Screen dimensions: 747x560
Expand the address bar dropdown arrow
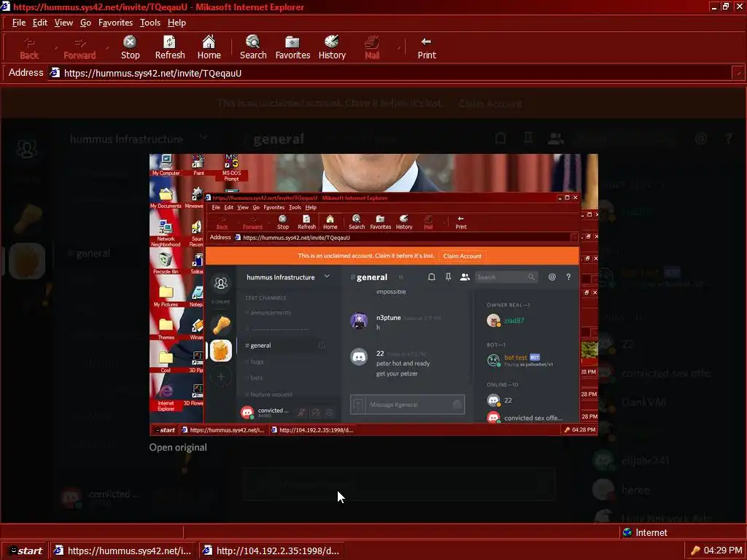tap(738, 73)
